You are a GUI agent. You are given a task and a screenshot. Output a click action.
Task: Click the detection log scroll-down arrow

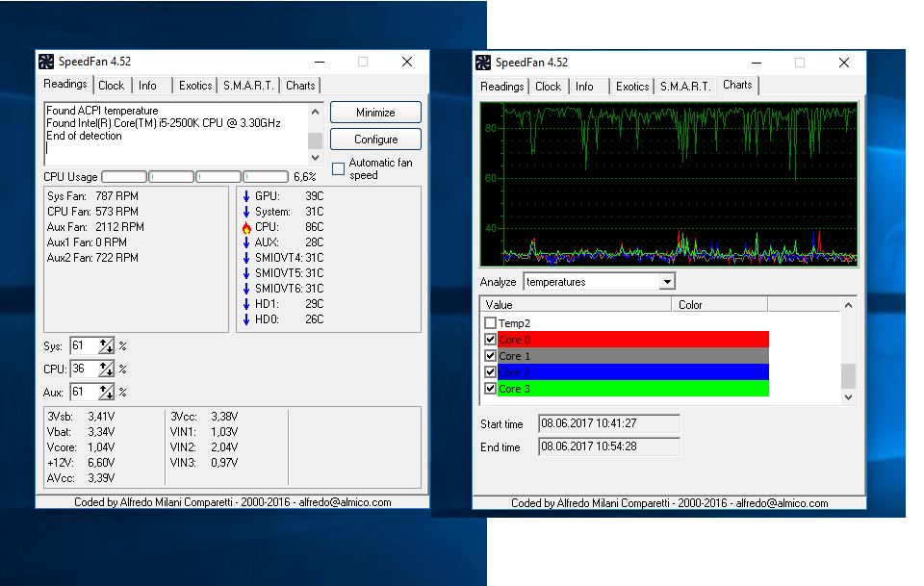[x=316, y=157]
